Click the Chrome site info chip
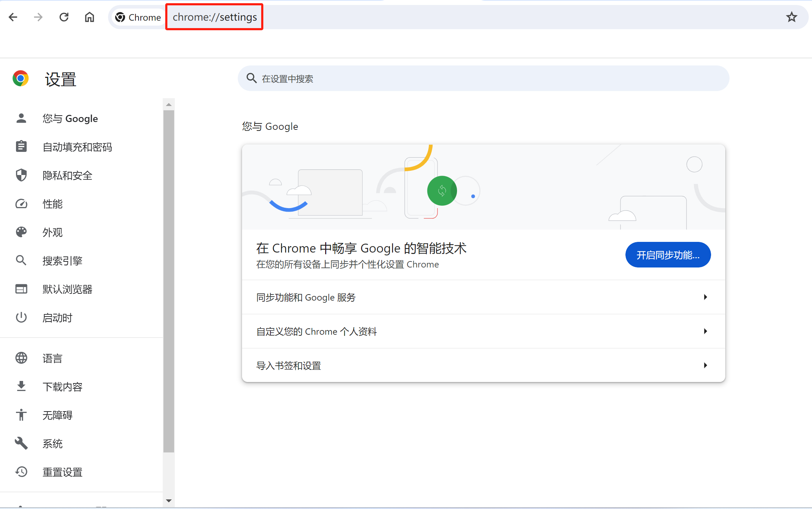Image resolution: width=812 pixels, height=509 pixels. (x=138, y=17)
